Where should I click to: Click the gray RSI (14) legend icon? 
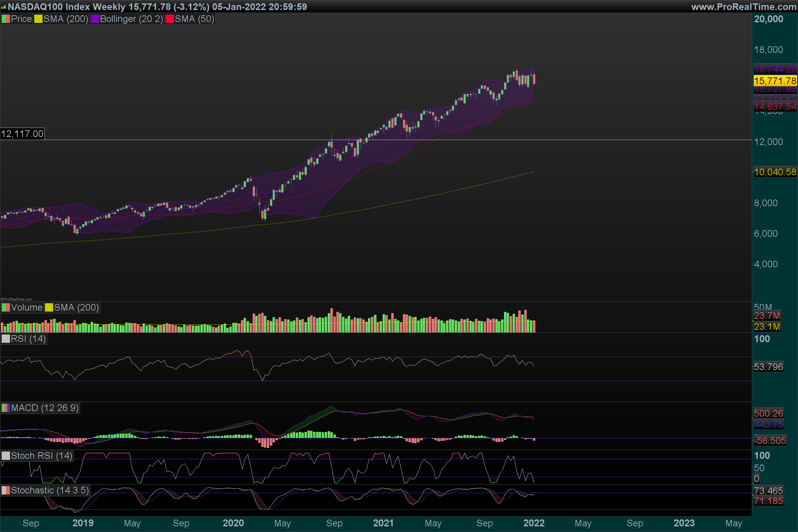6,338
